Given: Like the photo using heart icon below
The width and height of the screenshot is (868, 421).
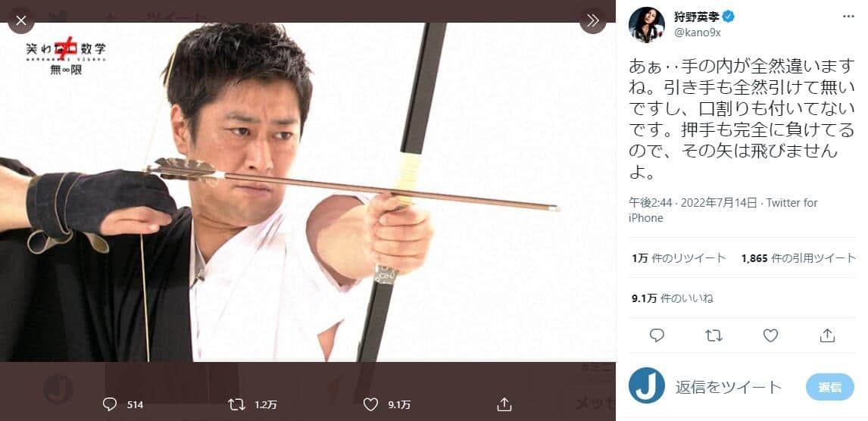Looking at the screenshot, I should point(371,405).
